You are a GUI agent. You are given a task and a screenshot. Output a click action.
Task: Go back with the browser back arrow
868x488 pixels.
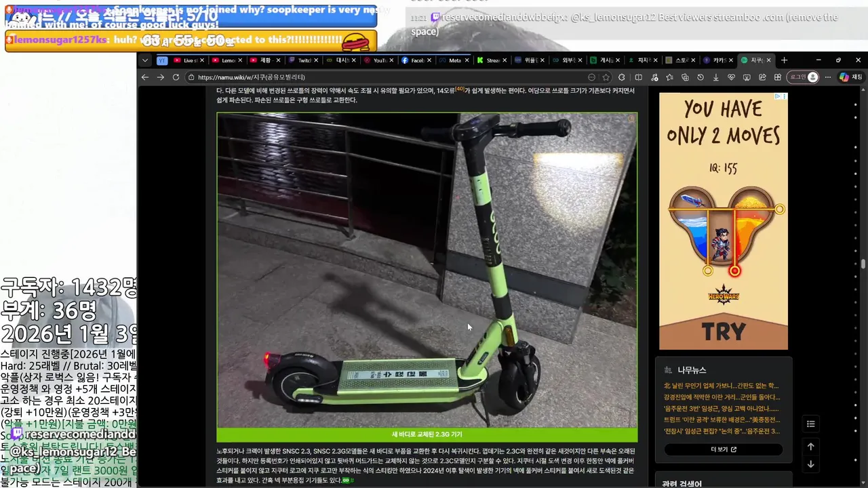coord(144,77)
